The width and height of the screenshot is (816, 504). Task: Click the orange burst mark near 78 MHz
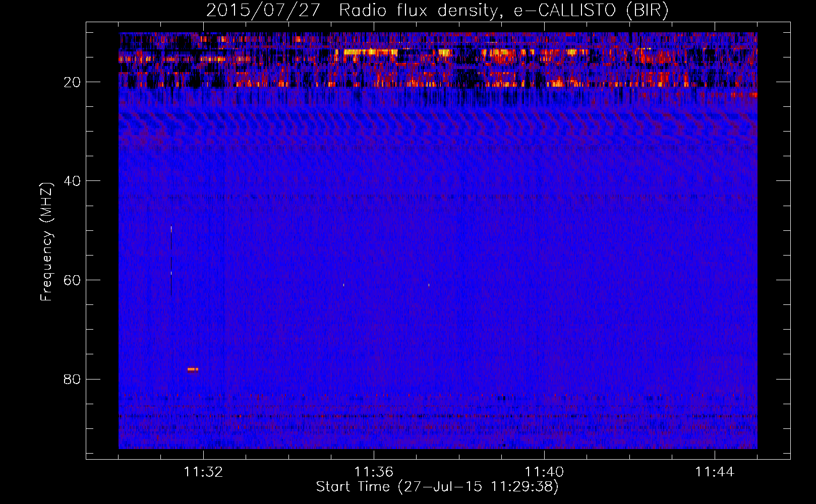[193, 369]
